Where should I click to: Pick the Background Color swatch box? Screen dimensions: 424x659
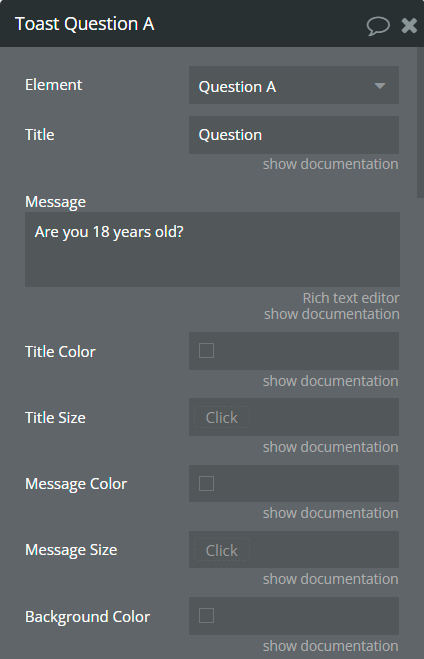[206, 616]
